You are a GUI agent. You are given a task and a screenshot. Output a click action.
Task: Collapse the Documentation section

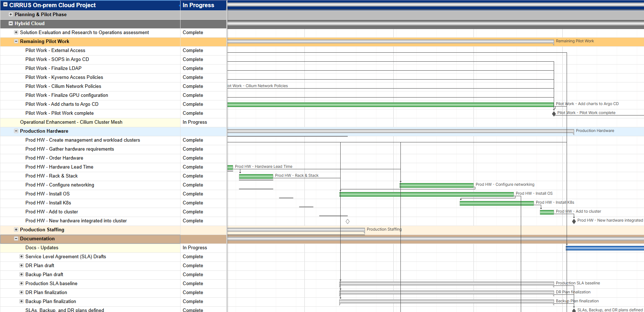[16, 238]
